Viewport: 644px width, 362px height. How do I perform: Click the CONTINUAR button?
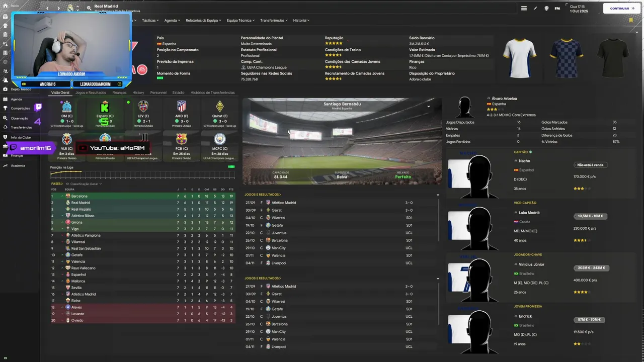tap(622, 8)
